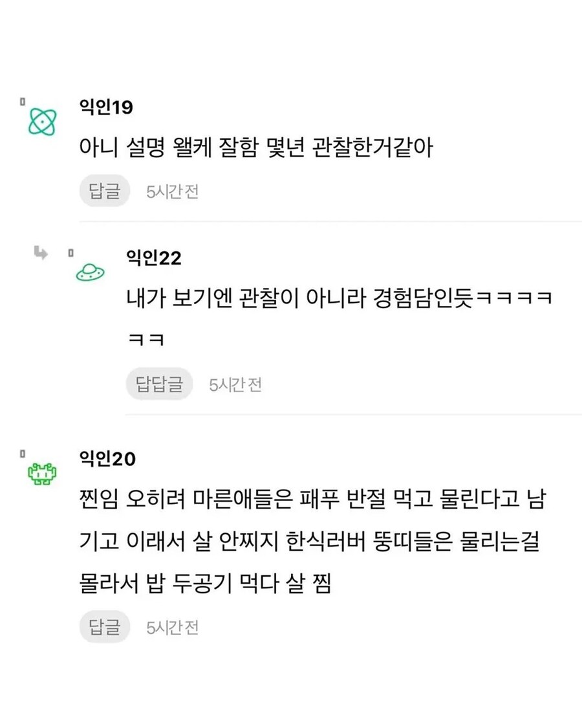
Task: Click the green pixel-alien avatar of 익인20
Action: [43, 476]
